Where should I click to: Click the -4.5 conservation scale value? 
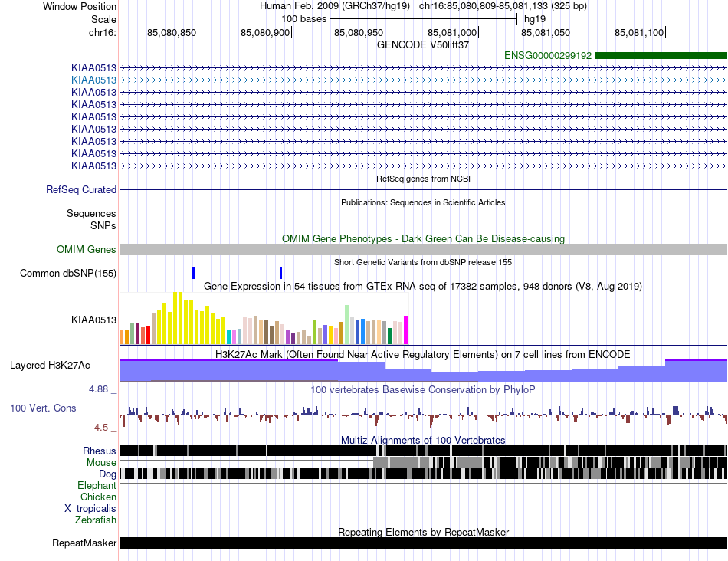pos(100,427)
